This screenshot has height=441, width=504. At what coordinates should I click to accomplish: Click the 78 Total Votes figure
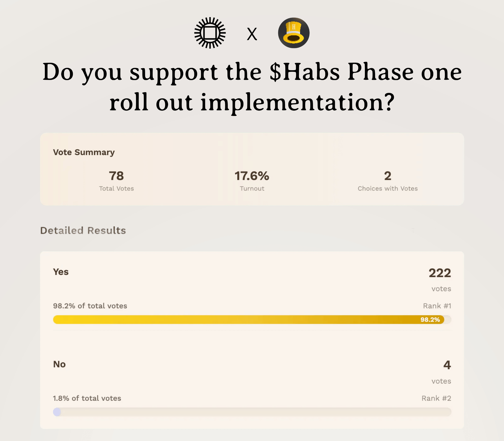pyautogui.click(x=116, y=176)
